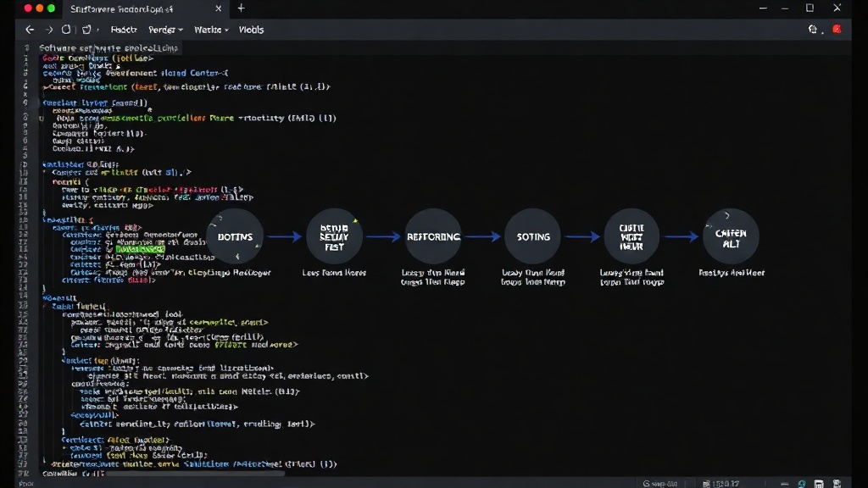Click the horizontal scrollbar below the code
The image size is (868, 488).
(x=195, y=474)
